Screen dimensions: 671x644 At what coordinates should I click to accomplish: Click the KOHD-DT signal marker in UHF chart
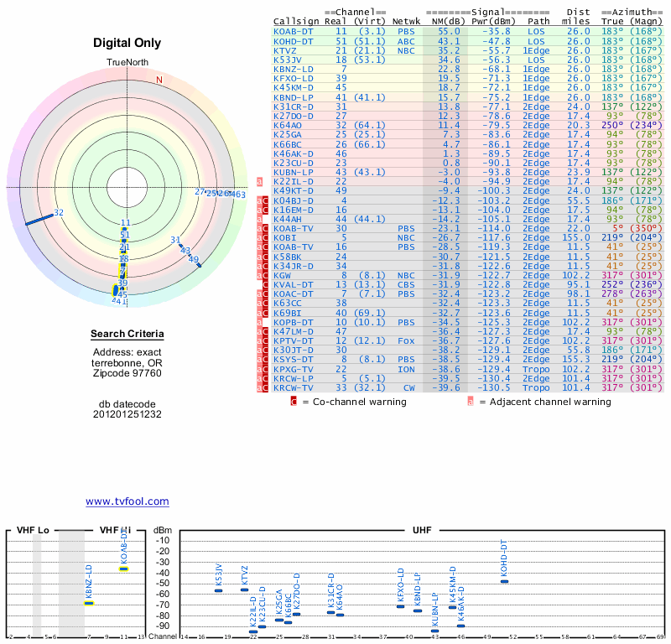505,581
